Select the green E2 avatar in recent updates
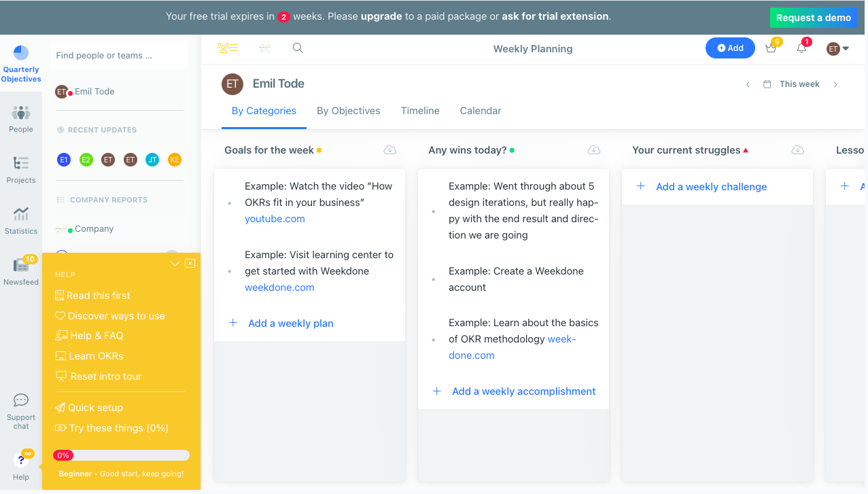Viewport: 868px width, 494px height. 86,160
